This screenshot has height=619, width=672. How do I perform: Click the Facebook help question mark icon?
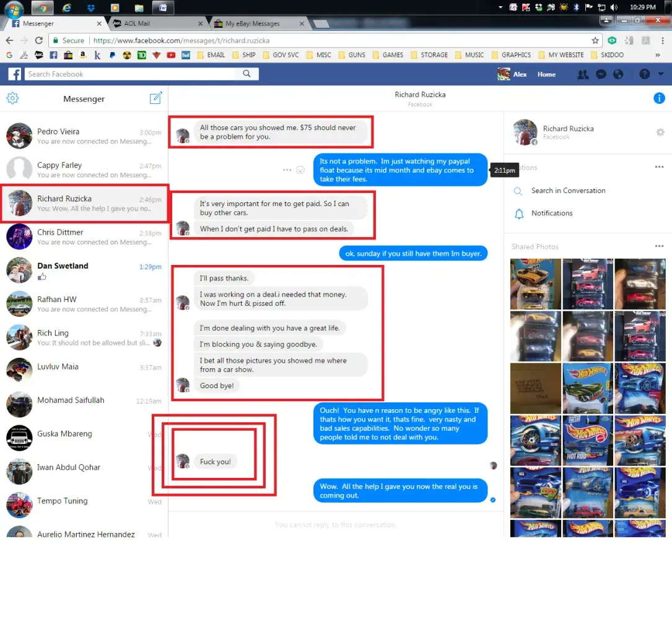[645, 74]
